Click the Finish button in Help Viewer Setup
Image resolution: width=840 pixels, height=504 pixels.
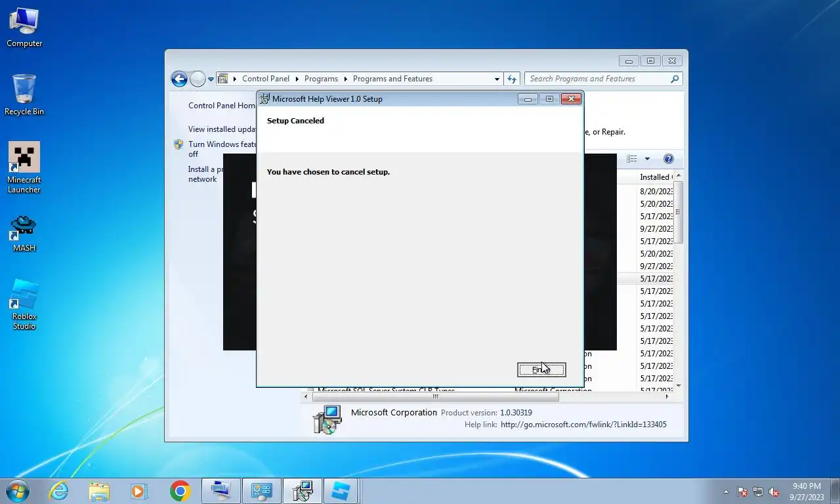[541, 369]
